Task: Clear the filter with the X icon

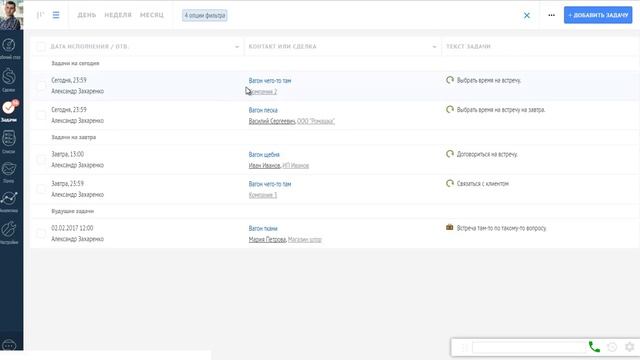Action: (527, 16)
